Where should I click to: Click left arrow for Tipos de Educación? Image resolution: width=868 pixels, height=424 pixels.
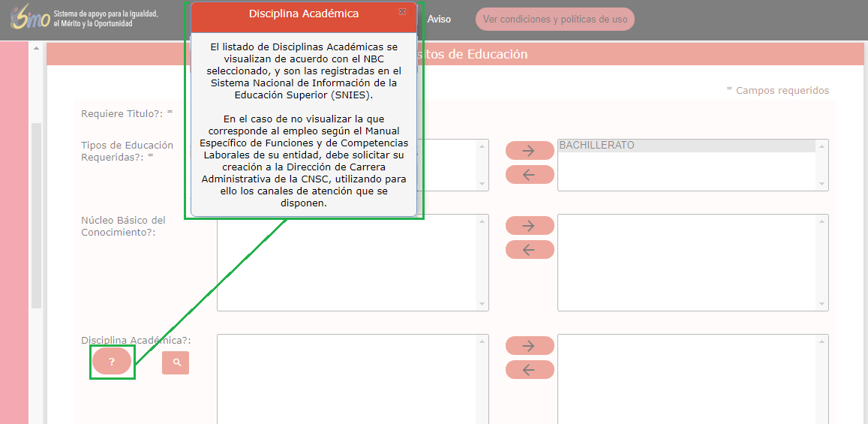(x=530, y=175)
